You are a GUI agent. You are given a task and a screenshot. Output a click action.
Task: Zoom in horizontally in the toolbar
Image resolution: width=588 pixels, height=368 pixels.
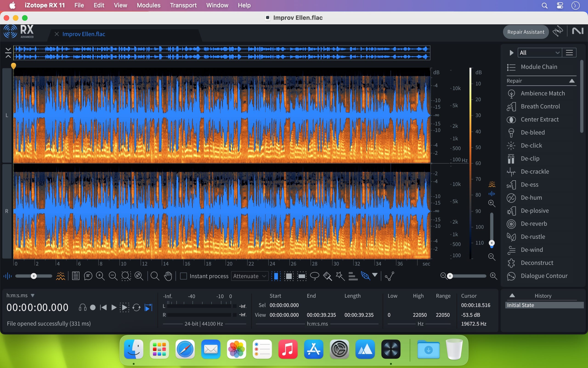(x=100, y=276)
